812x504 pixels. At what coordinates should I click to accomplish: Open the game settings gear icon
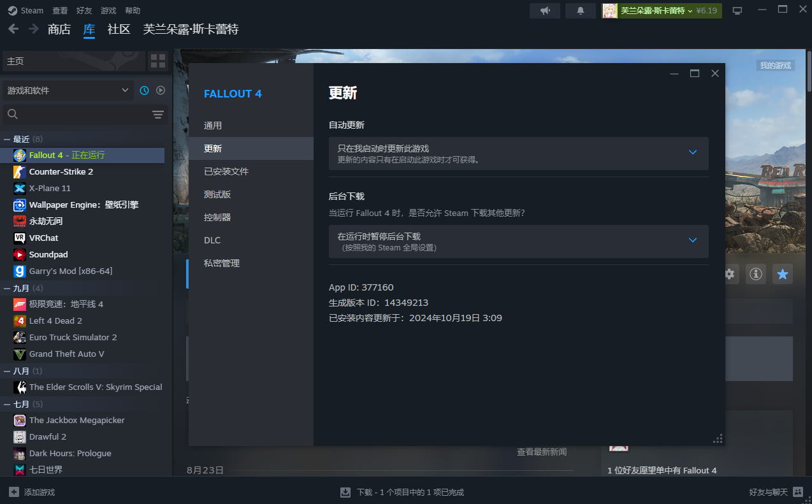pyautogui.click(x=730, y=274)
